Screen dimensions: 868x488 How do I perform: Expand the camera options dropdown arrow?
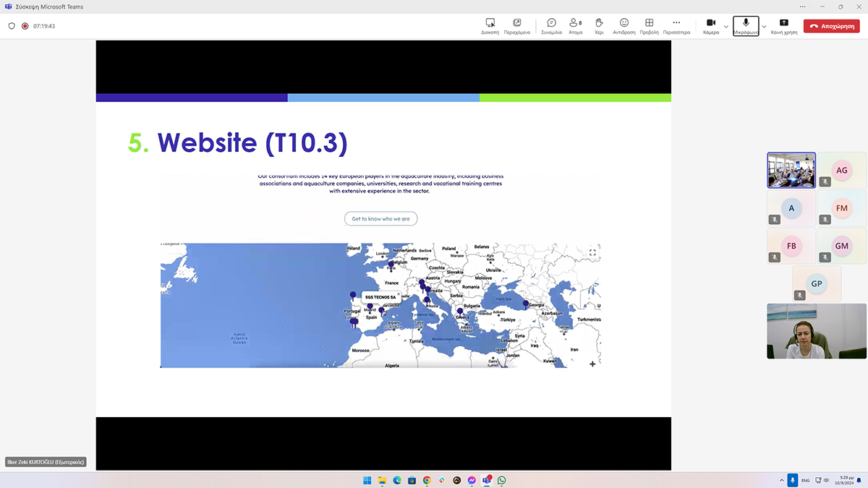[x=726, y=26]
